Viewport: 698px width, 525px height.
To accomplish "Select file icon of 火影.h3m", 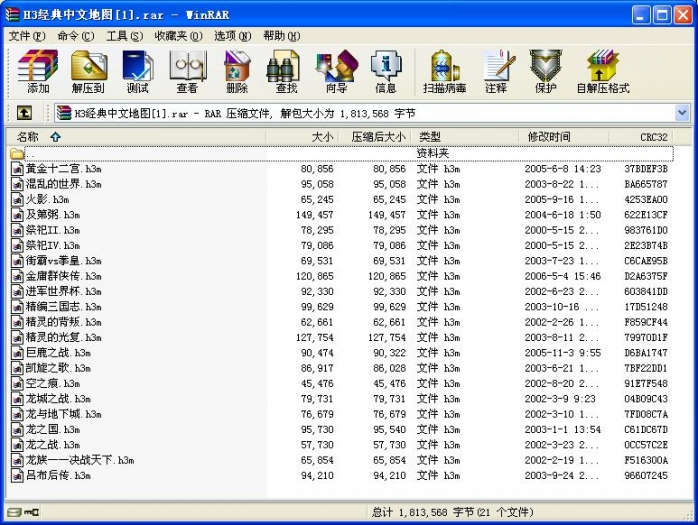I will 17,200.
